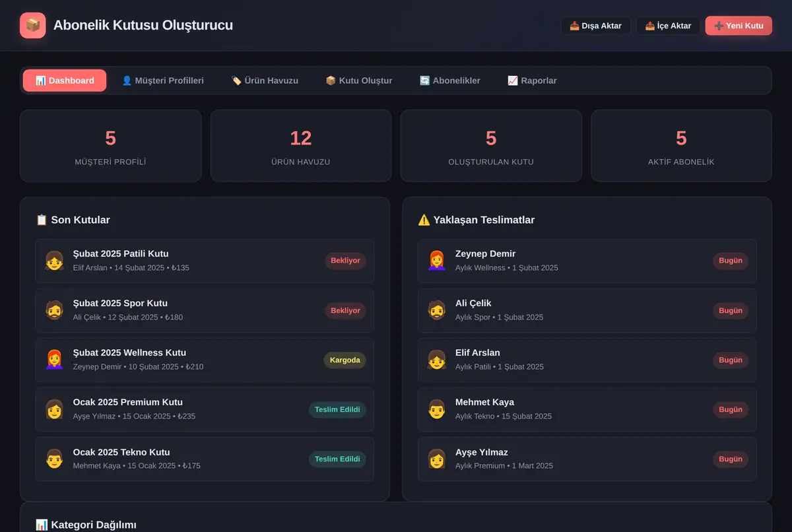Open the Ürün Havuzu tab
Viewport: 792px width, 532px height.
point(265,81)
